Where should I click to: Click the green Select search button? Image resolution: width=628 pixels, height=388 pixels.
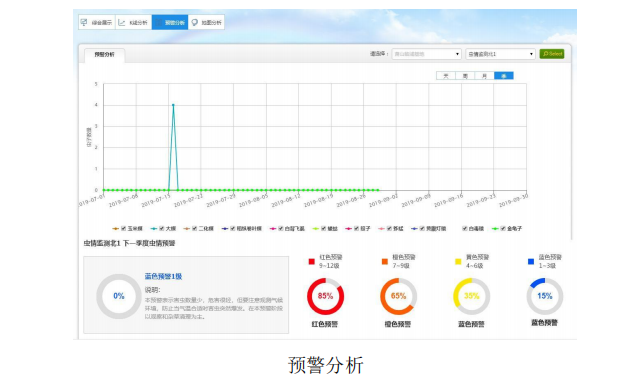[x=552, y=54]
